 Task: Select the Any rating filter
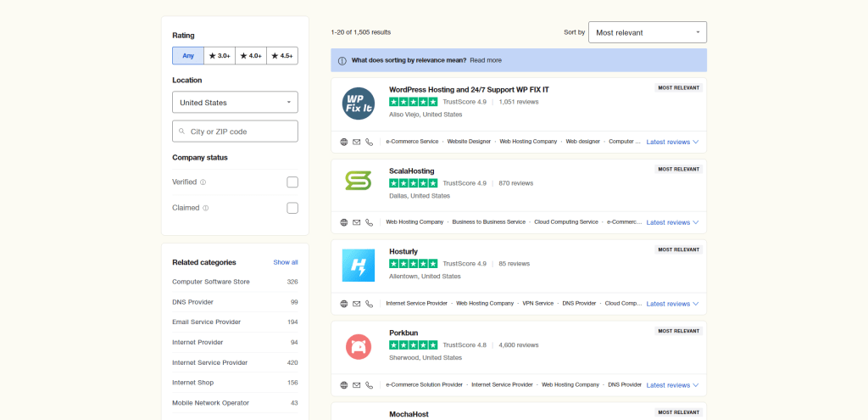[x=188, y=56]
